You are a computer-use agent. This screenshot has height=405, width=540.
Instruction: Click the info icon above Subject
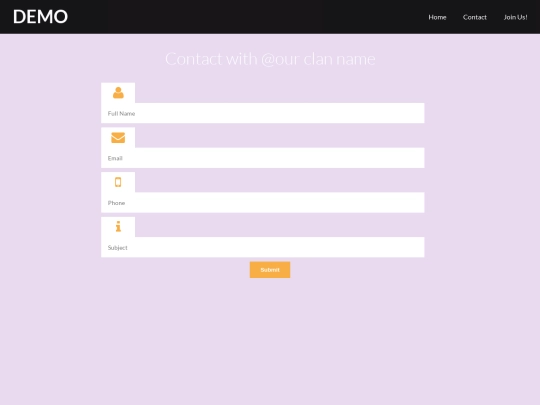coord(118,227)
